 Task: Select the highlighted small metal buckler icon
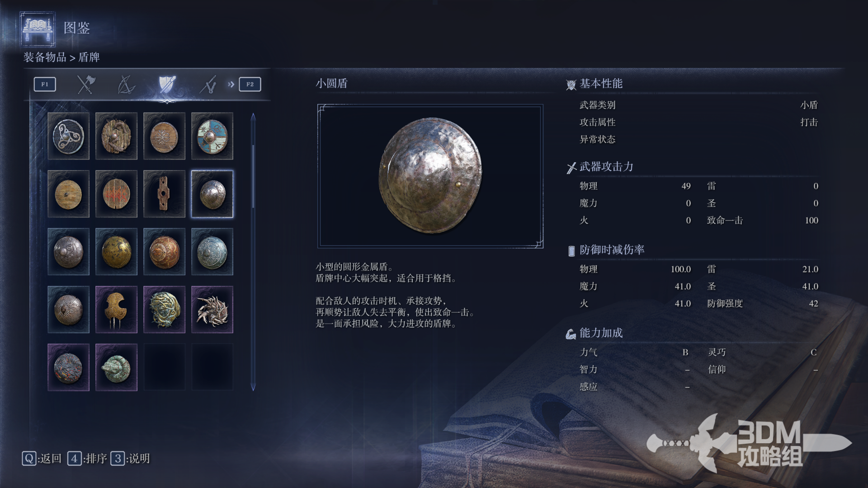pos(212,194)
